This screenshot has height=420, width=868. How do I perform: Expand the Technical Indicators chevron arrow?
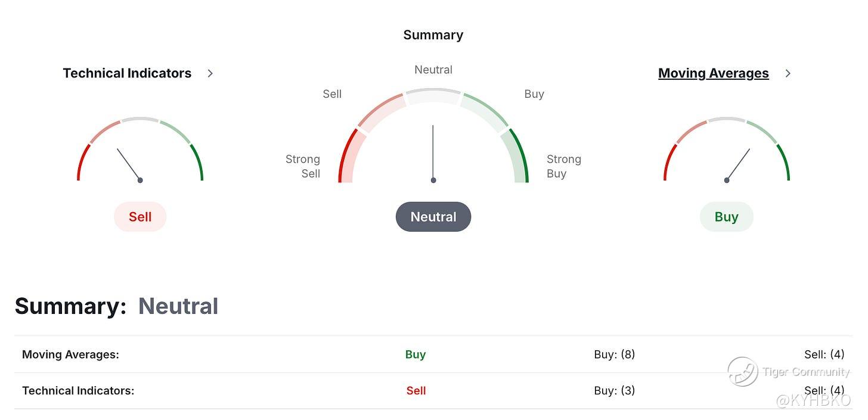click(210, 73)
